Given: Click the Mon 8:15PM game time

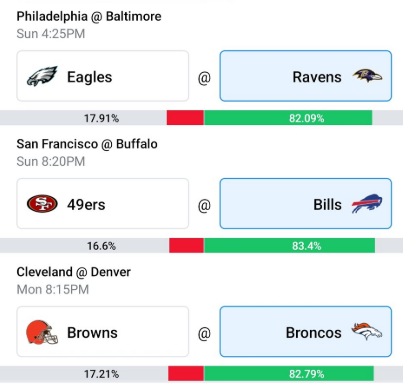Looking at the screenshot, I should pyautogui.click(x=53, y=289).
